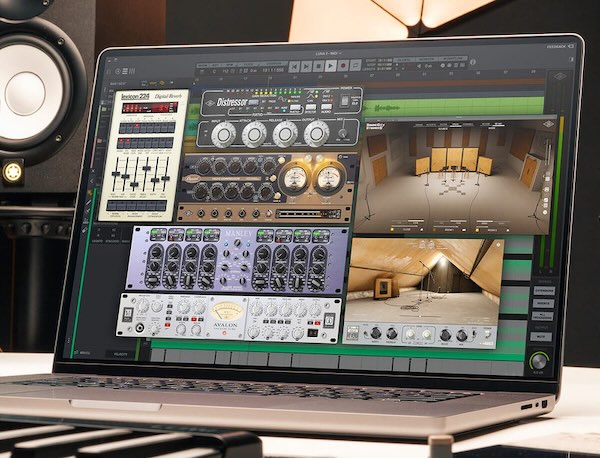600x458 pixels.
Task: Click the Universal Audio logo in right panel
Action: (x=559, y=77)
